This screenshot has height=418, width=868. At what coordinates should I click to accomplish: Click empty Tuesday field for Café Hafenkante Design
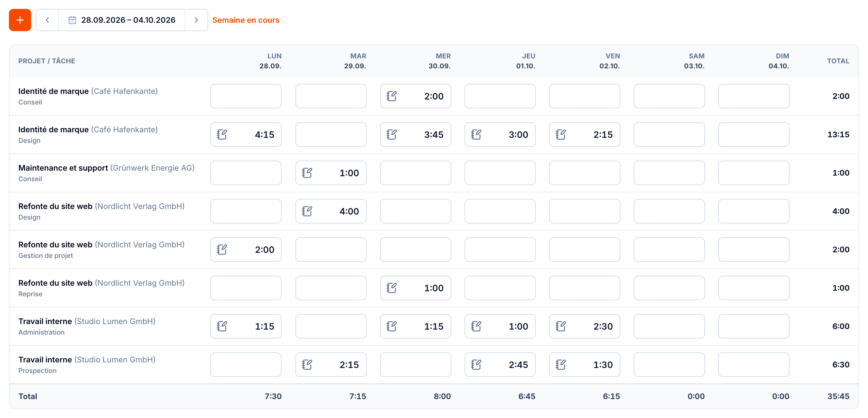pyautogui.click(x=331, y=135)
